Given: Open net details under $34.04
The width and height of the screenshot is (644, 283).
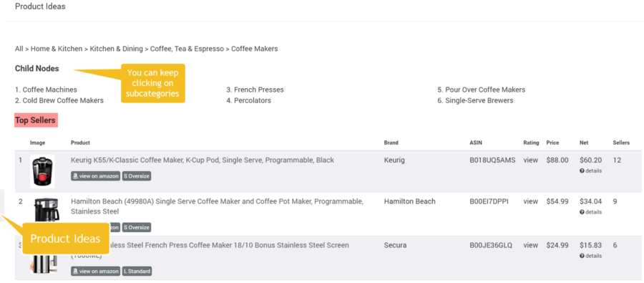Looking at the screenshot, I should point(590,212).
